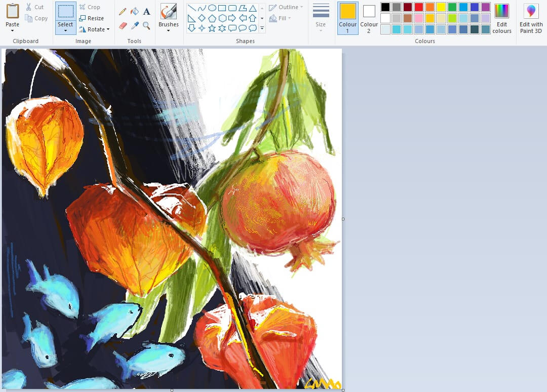Expand the shapes gallery list
Image resolution: width=547 pixels, height=392 pixels.
coord(262,28)
